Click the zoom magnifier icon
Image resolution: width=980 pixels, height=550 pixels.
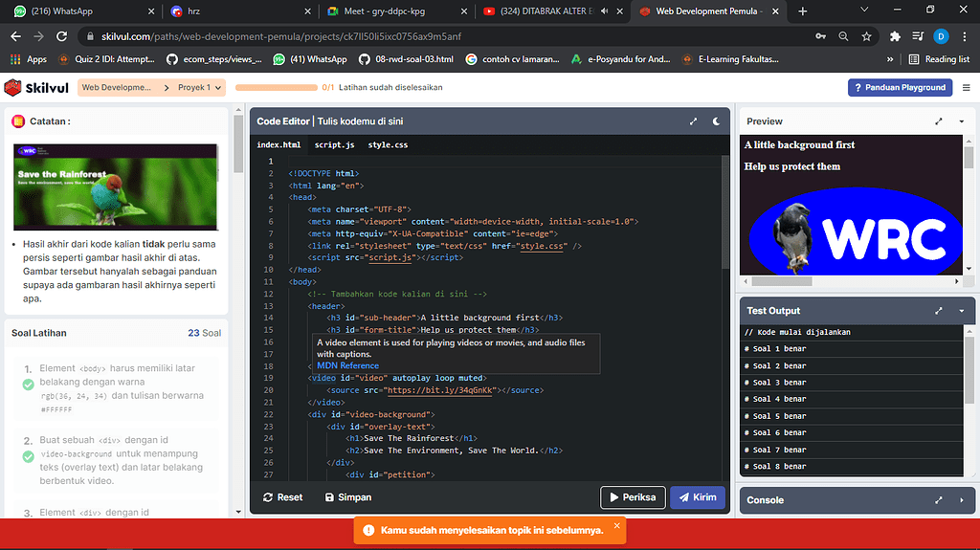tap(843, 36)
